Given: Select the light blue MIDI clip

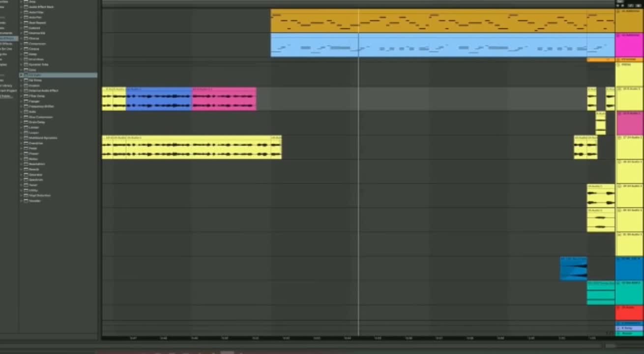Looking at the screenshot, I should [x=442, y=45].
